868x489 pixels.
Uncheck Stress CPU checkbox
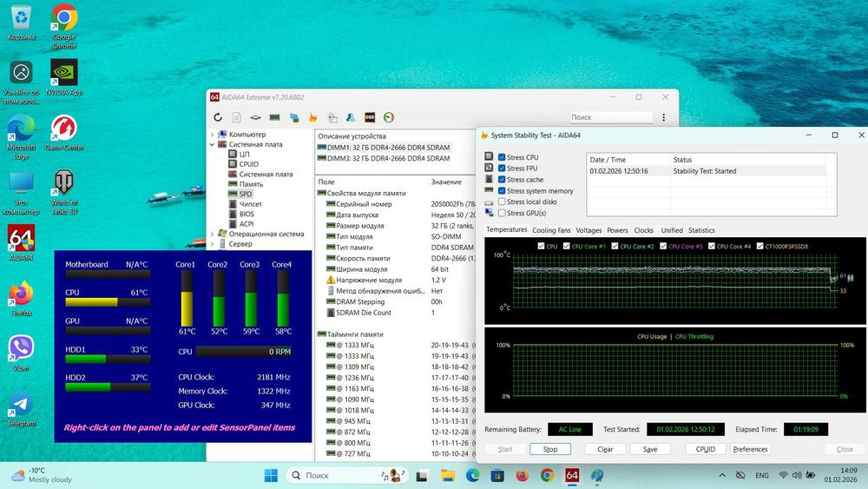tap(502, 157)
